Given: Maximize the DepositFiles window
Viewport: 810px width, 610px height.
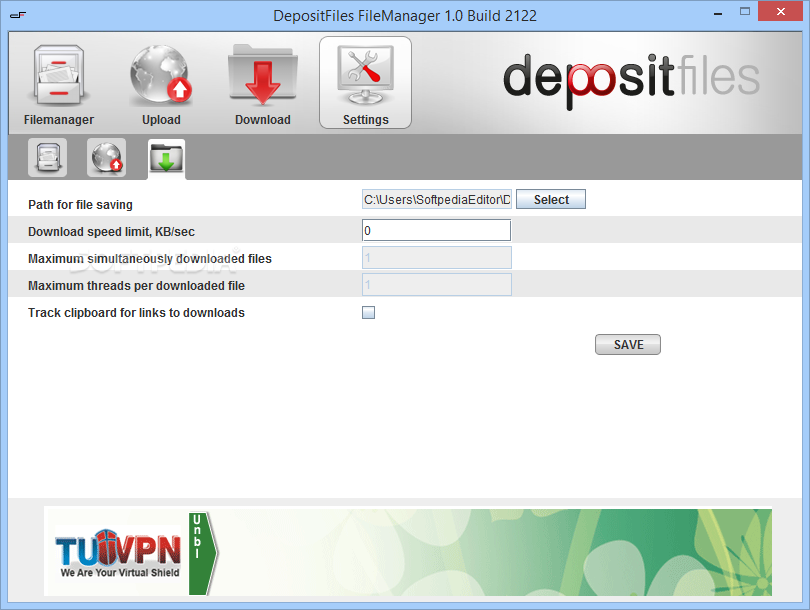Looking at the screenshot, I should click(744, 12).
